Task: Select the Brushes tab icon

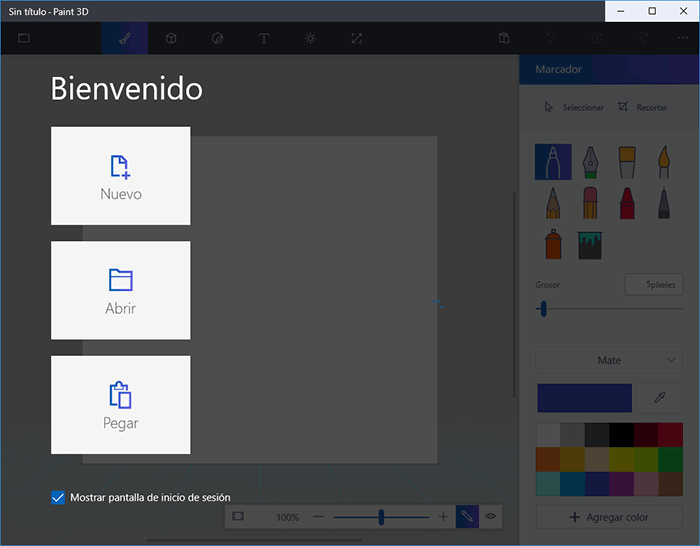Action: [x=125, y=38]
